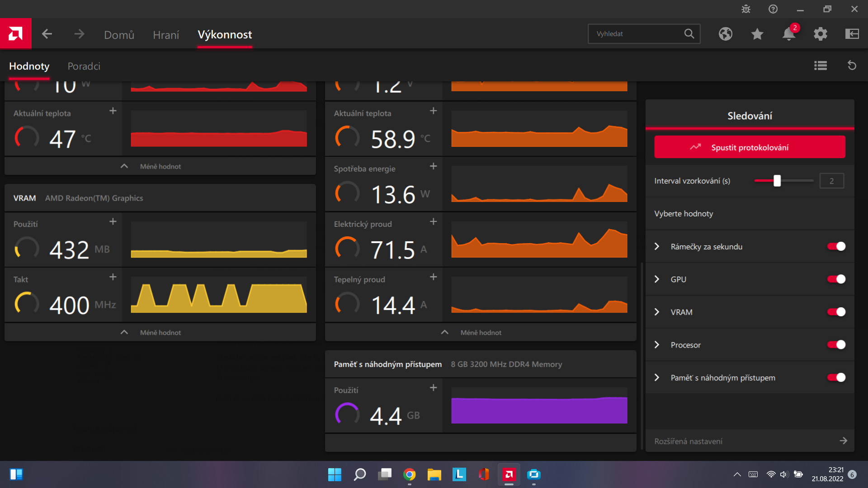The image size is (868, 488).
Task: Click the Interval vzorkování slider handle
Action: 777,181
